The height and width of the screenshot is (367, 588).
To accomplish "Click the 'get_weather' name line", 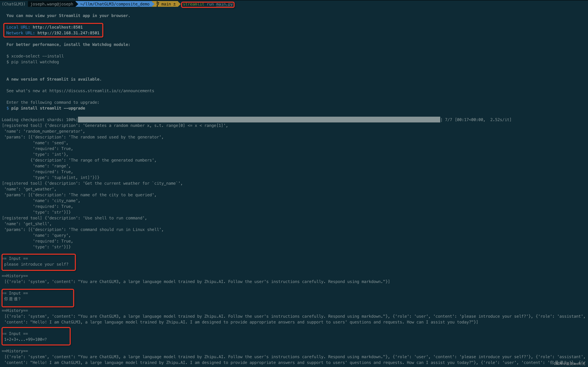I will point(30,189).
